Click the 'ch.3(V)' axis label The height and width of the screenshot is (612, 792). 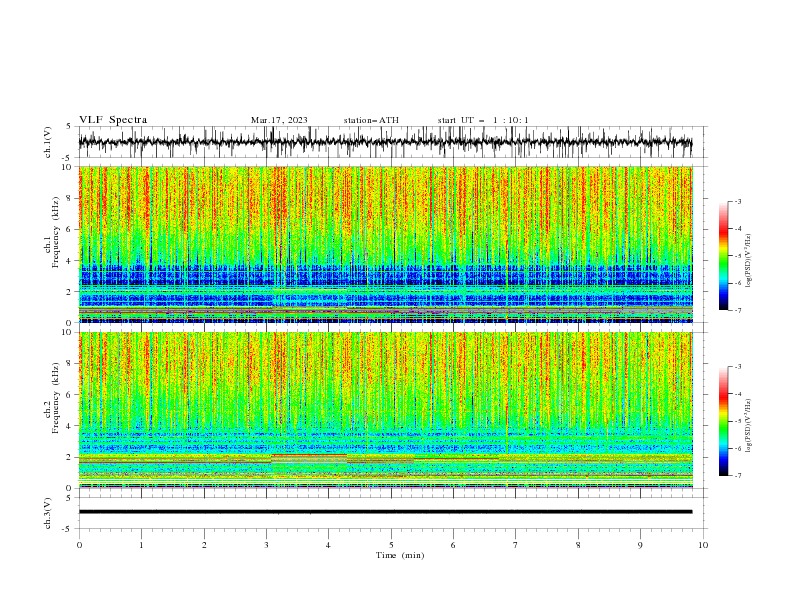48,513
